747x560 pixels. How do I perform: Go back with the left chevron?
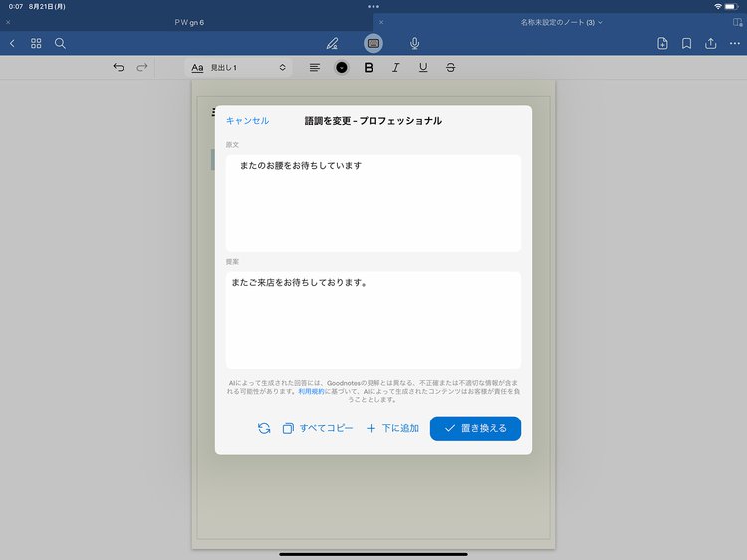pos(12,44)
